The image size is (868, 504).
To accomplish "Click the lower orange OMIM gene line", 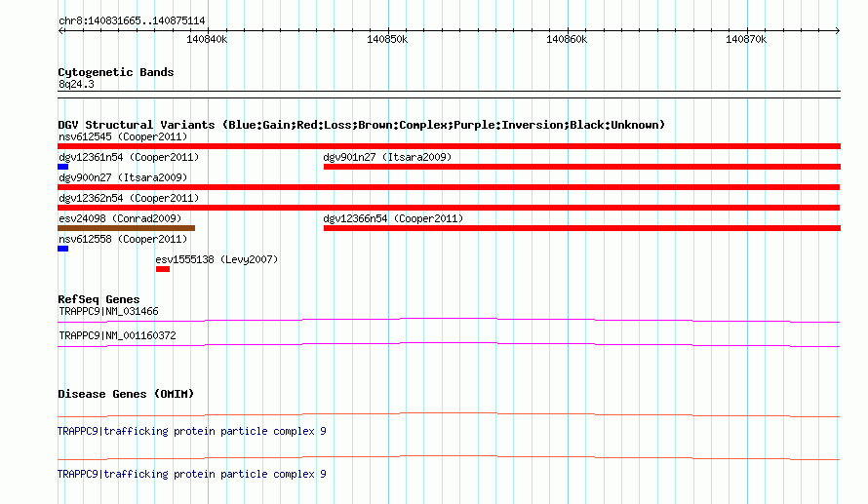I will click(449, 457).
